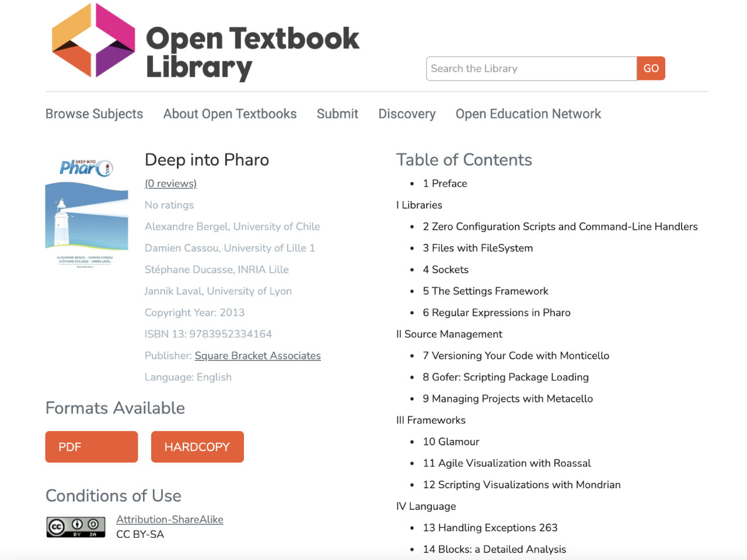Click the I Libraries section label
Screen dimensions: 747x560
(419, 205)
